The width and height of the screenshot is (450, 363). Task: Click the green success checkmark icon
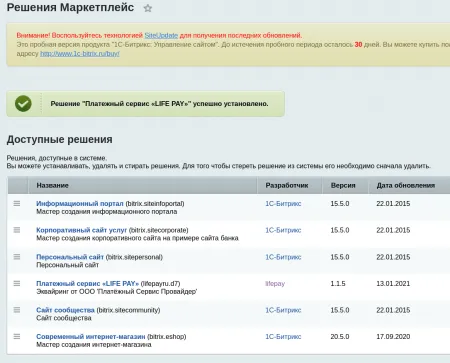(23, 104)
